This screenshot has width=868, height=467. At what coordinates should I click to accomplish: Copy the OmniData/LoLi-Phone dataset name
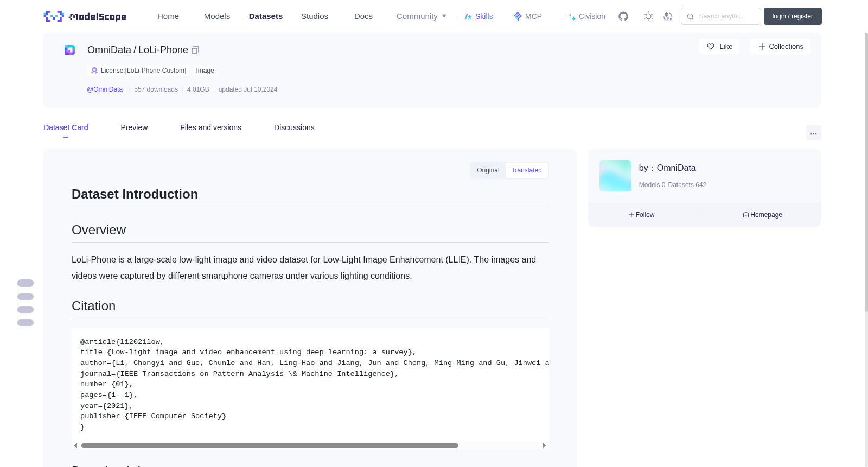(195, 50)
